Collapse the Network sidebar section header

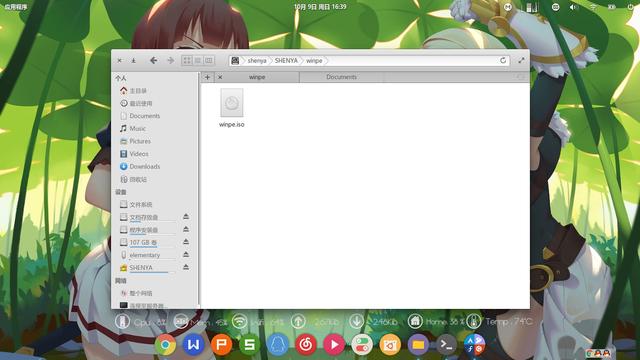coord(121,281)
